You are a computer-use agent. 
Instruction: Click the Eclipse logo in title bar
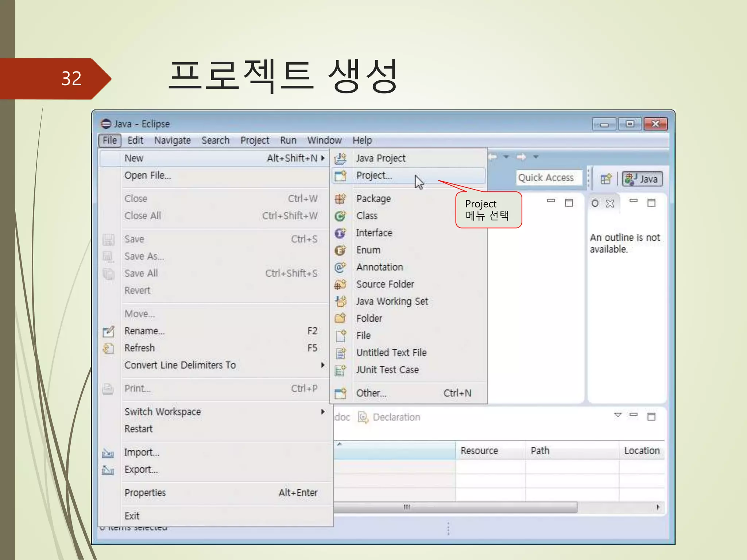point(106,124)
